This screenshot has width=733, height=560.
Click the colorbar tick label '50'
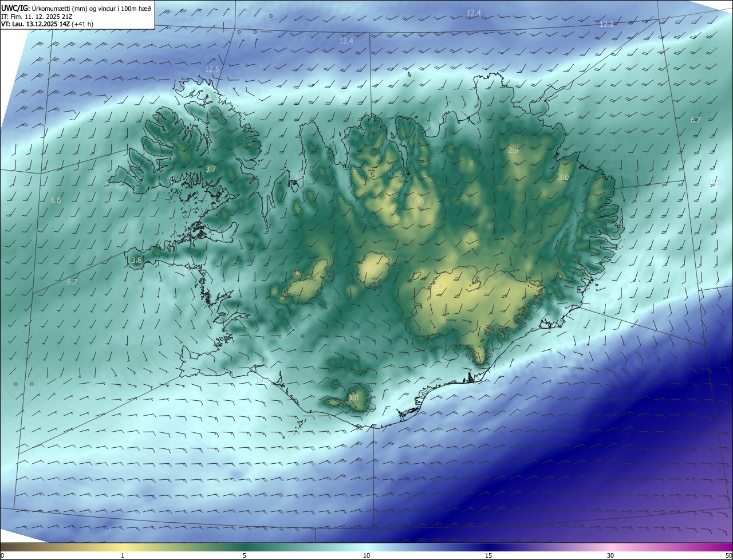(728, 555)
